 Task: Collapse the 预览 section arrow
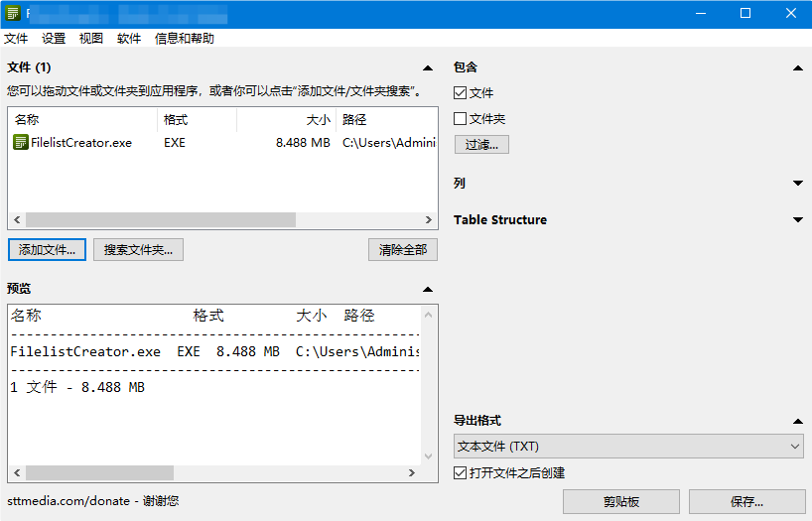click(x=428, y=289)
